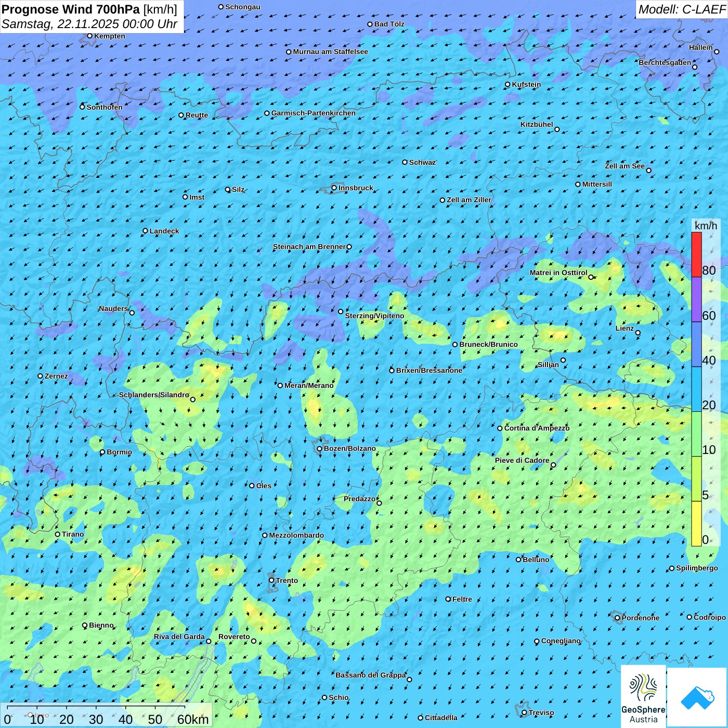The height and width of the screenshot is (728, 728).
Task: Click the Tirano location marker
Action: (58, 534)
